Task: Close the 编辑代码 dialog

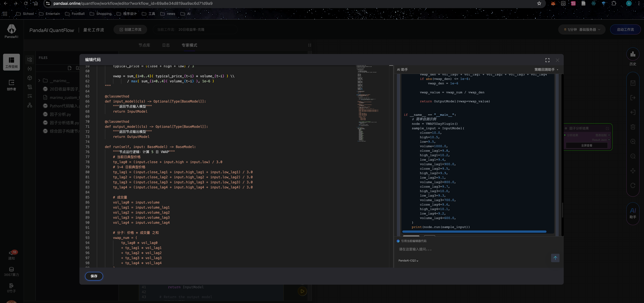Action: click(x=558, y=60)
